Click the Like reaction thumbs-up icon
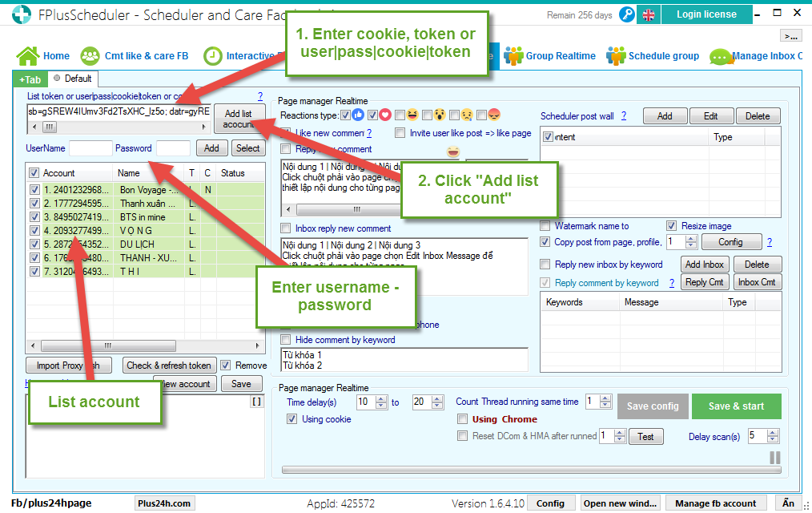 [358, 115]
